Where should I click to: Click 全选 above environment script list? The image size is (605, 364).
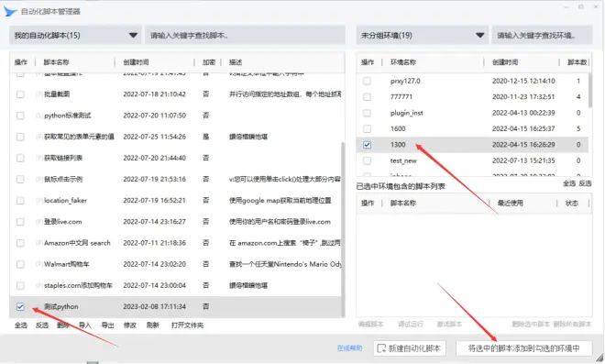569,183
